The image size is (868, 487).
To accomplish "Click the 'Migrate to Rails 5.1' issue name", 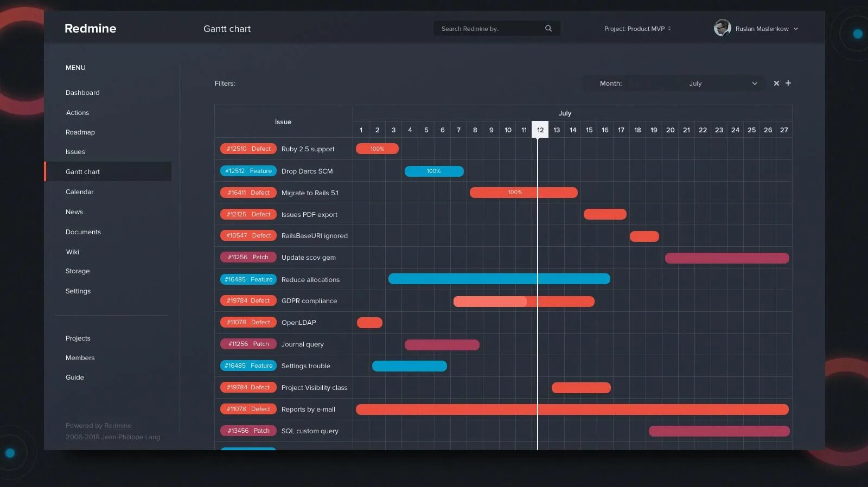I will pos(310,193).
